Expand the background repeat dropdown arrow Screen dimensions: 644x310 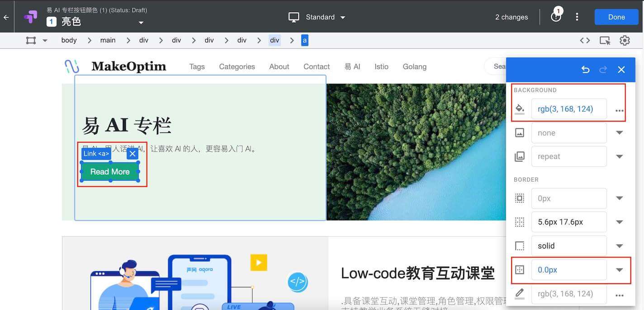pos(619,156)
